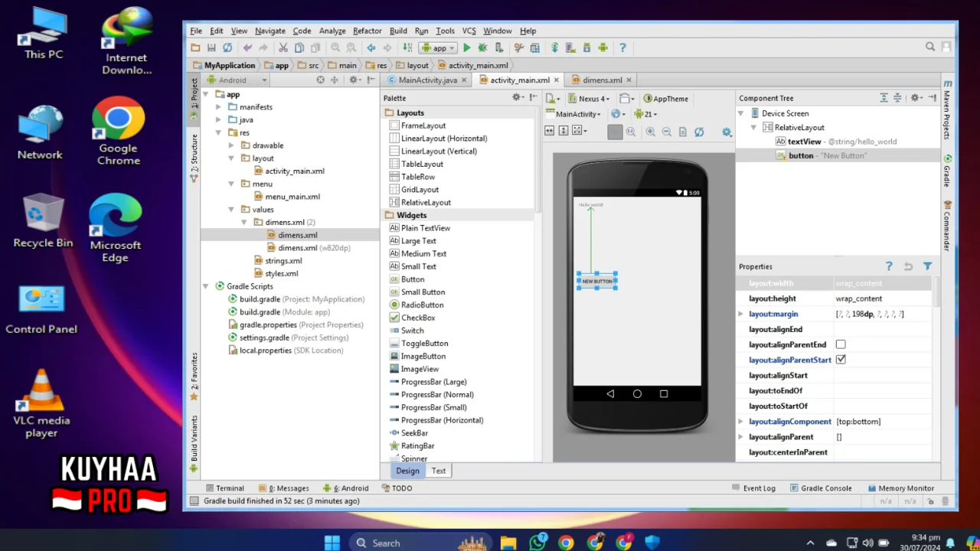Click the Properties filter funnel icon
The width and height of the screenshot is (980, 551).
click(x=927, y=266)
